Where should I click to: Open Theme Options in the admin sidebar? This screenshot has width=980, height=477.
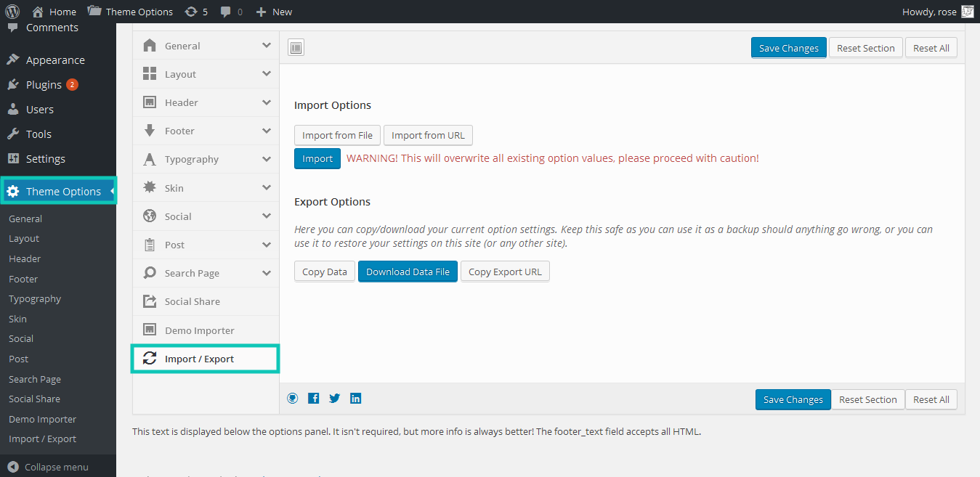click(58, 192)
